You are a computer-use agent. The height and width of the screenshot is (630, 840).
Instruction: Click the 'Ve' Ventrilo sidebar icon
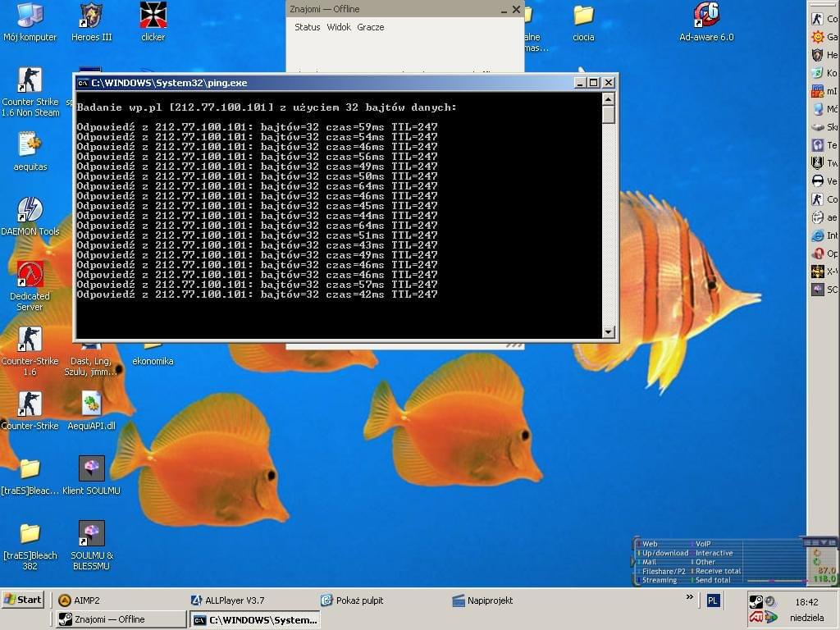coord(818,181)
